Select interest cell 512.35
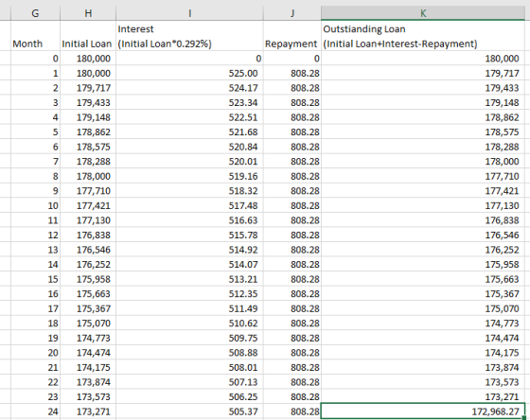This screenshot has width=530, height=420. pos(189,293)
